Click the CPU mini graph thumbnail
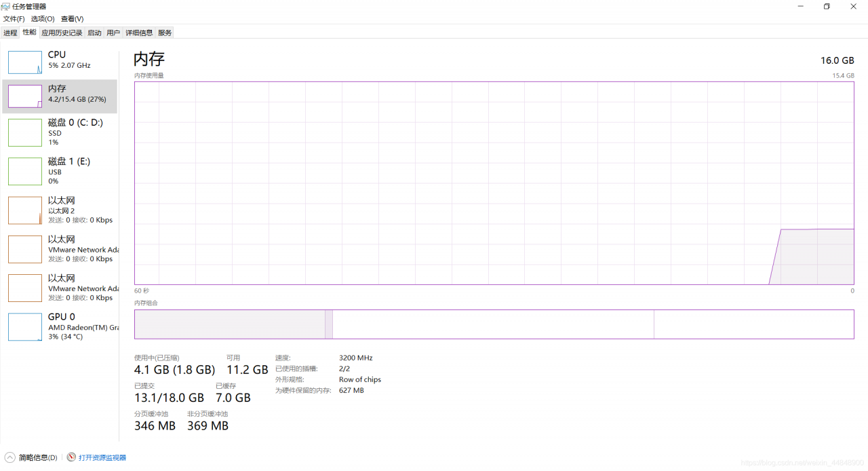This screenshot has height=471, width=868. point(25,62)
